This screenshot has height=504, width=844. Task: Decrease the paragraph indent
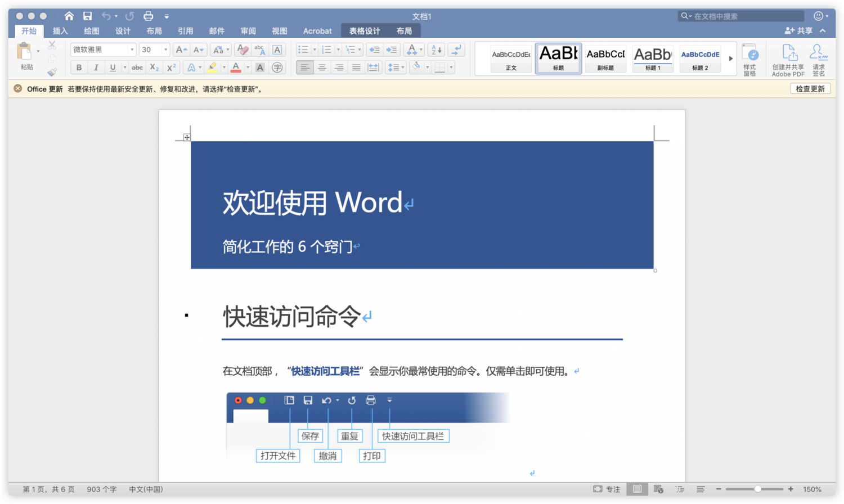374,50
